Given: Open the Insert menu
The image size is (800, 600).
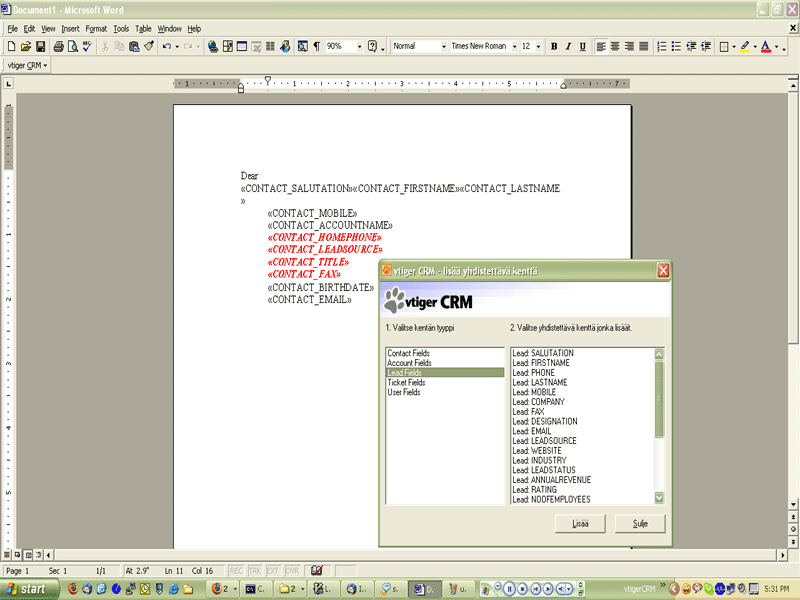Looking at the screenshot, I should (70, 29).
